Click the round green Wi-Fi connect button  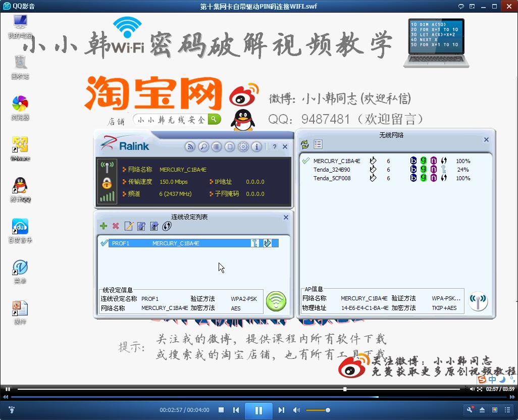(x=276, y=301)
